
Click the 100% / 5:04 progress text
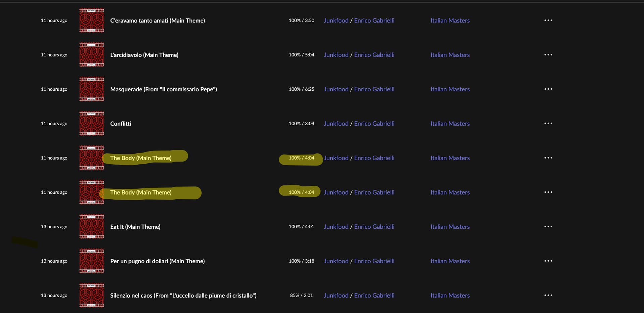302,55
